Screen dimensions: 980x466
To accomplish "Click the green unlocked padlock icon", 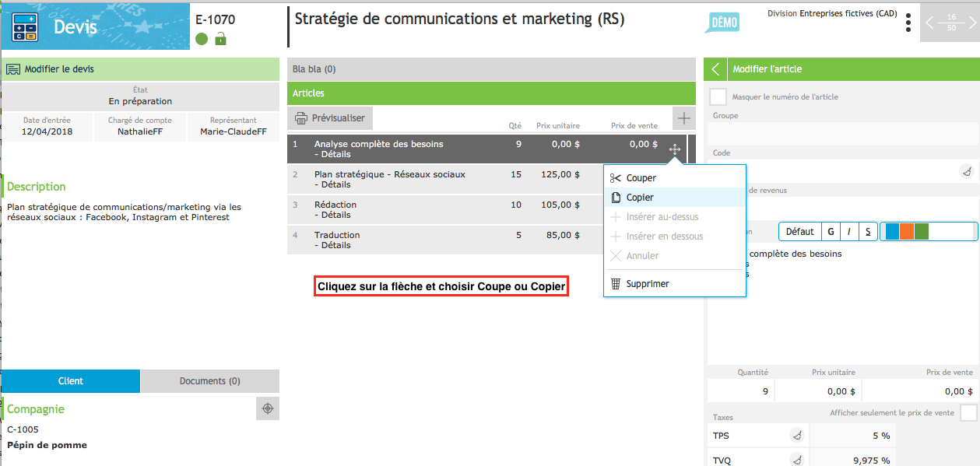I will pyautogui.click(x=220, y=38).
